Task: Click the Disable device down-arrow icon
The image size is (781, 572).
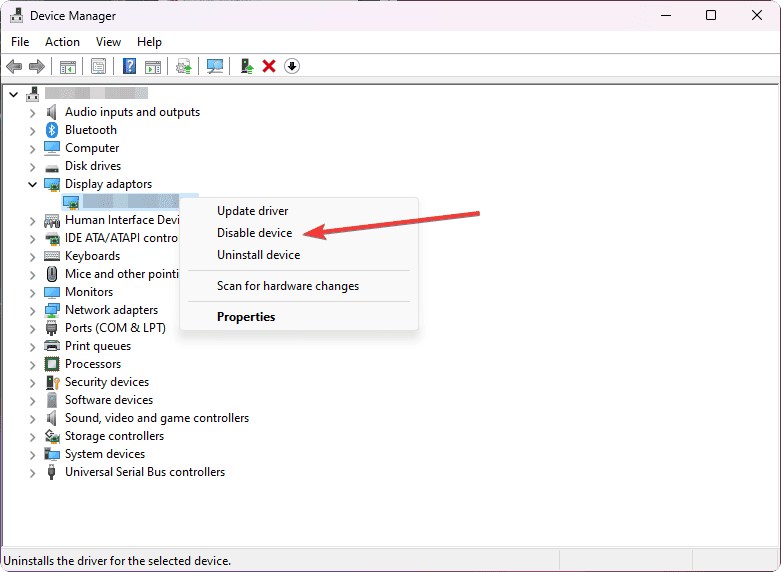Action: coord(292,66)
